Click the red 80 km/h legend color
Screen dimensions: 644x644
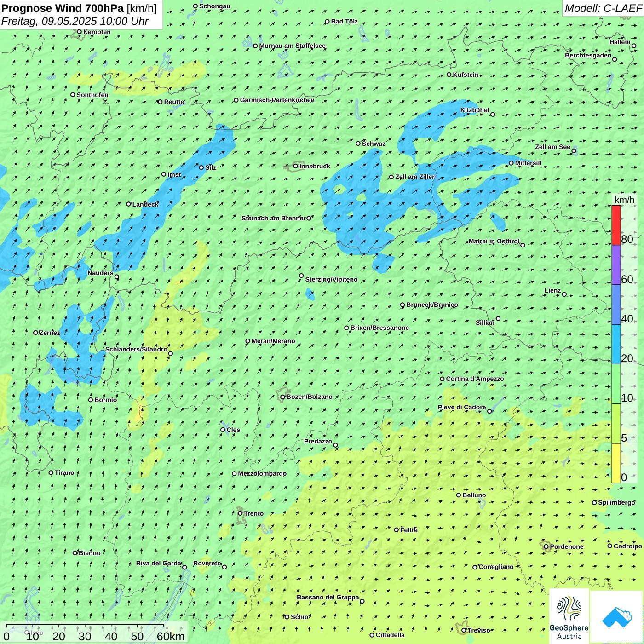(616, 225)
